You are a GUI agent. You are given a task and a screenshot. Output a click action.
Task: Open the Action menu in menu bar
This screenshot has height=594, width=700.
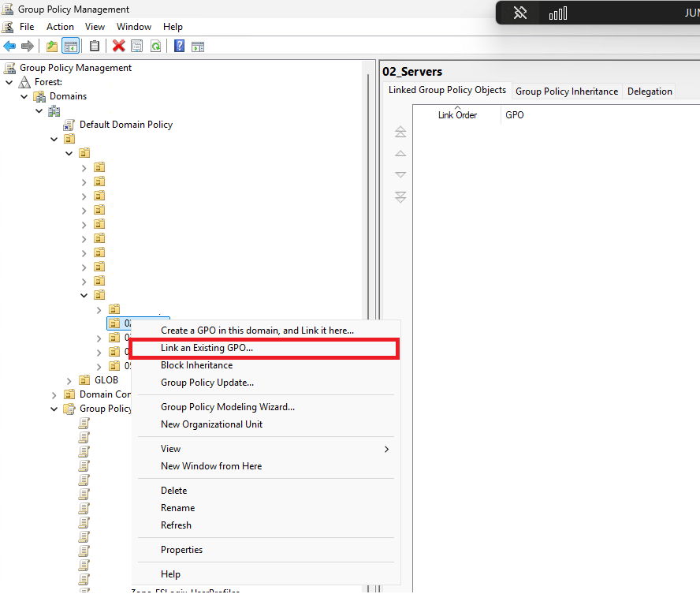[x=60, y=27]
